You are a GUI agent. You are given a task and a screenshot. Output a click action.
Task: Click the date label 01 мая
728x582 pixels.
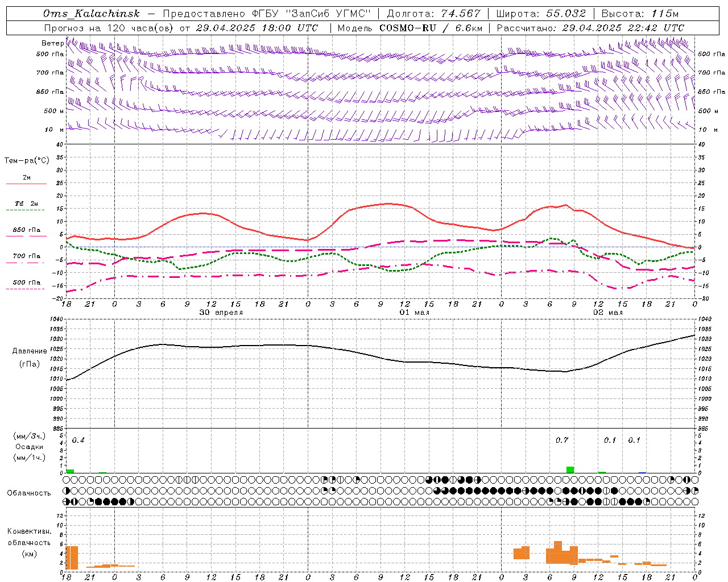pyautogui.click(x=414, y=312)
